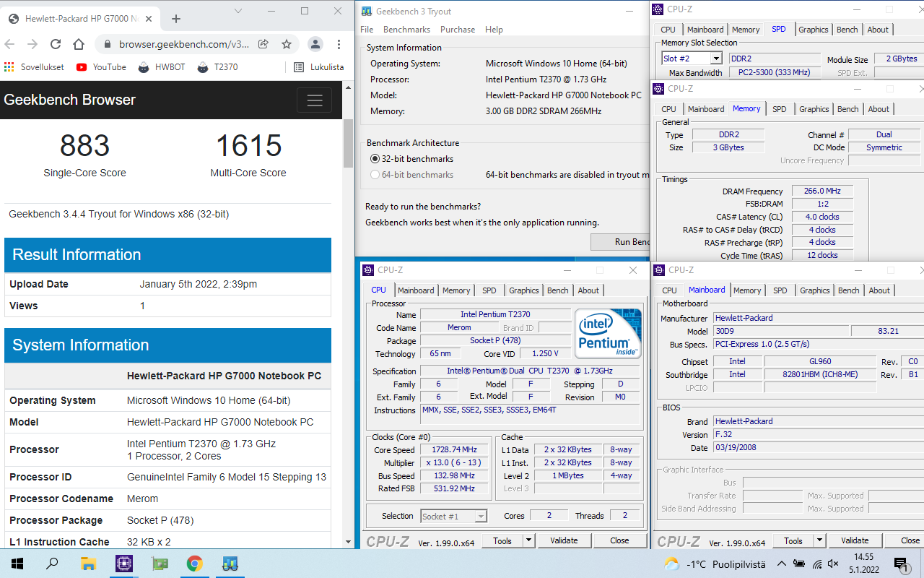
Task: Click the Chipset value GL960
Action: point(820,361)
